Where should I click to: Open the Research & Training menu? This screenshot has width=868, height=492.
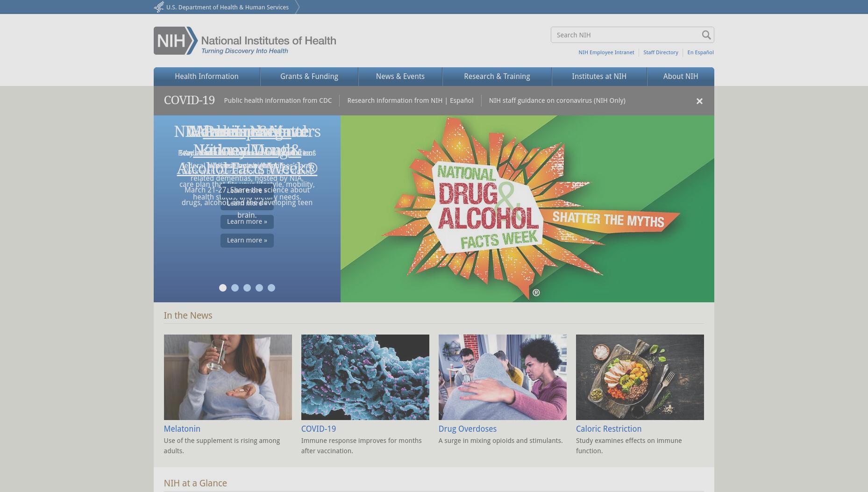click(x=497, y=77)
